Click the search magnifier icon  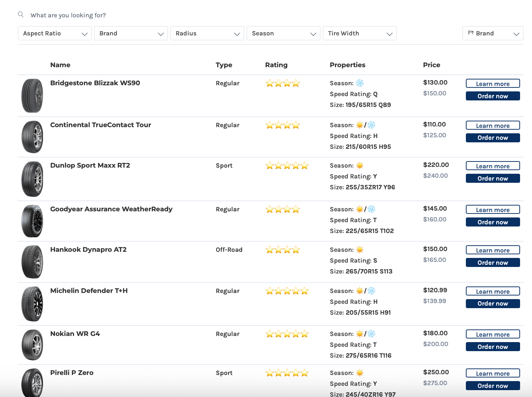click(x=21, y=14)
